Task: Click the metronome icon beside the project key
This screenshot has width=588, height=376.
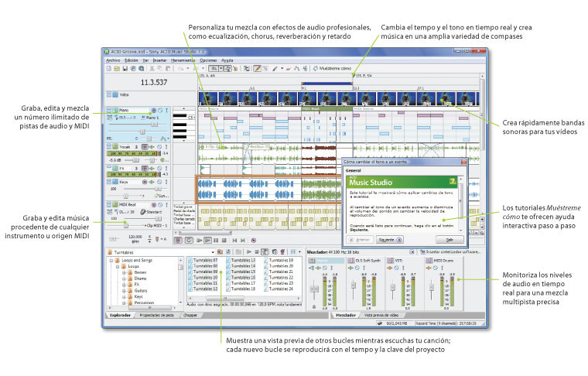Action: click(158, 239)
